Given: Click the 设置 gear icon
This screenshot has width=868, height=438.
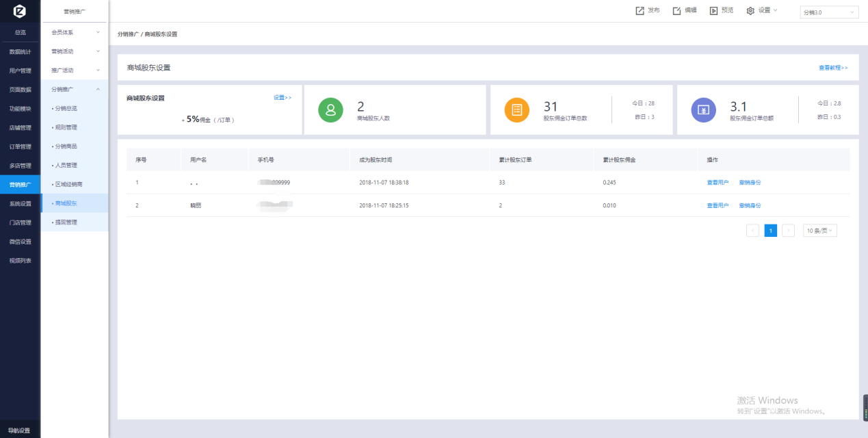Looking at the screenshot, I should (x=750, y=11).
